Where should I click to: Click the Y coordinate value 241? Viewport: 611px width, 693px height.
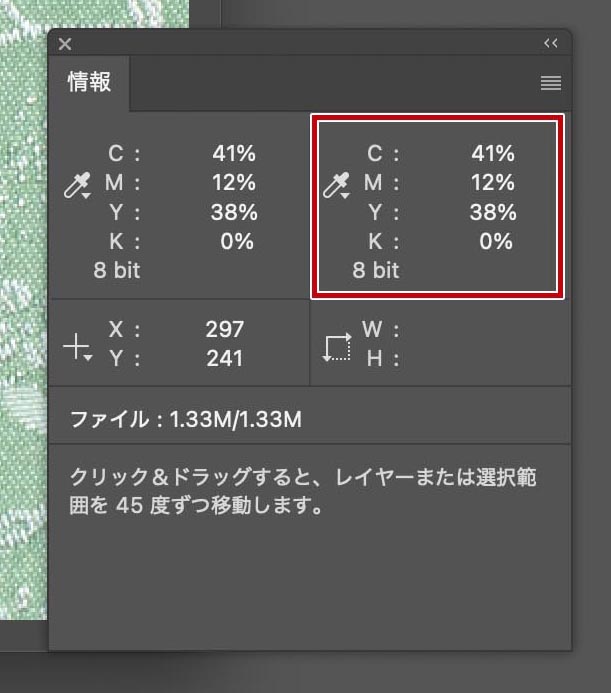(x=225, y=358)
